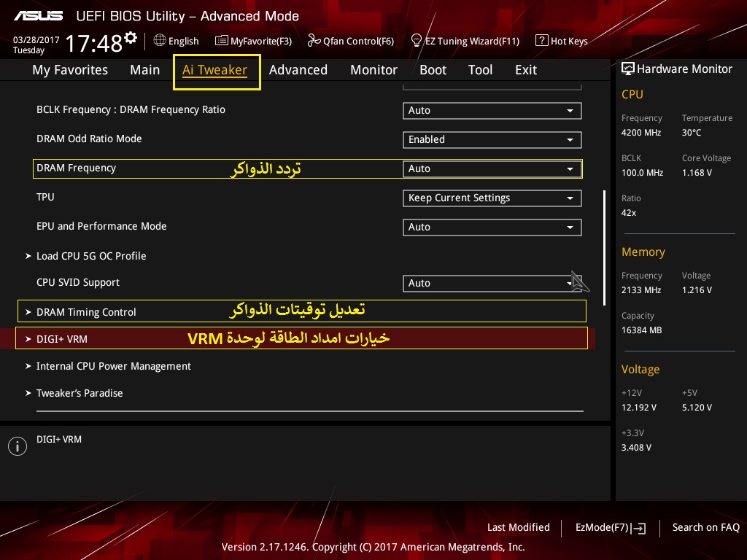Open the TPU dropdown
This screenshot has height=560, width=747.
click(492, 198)
